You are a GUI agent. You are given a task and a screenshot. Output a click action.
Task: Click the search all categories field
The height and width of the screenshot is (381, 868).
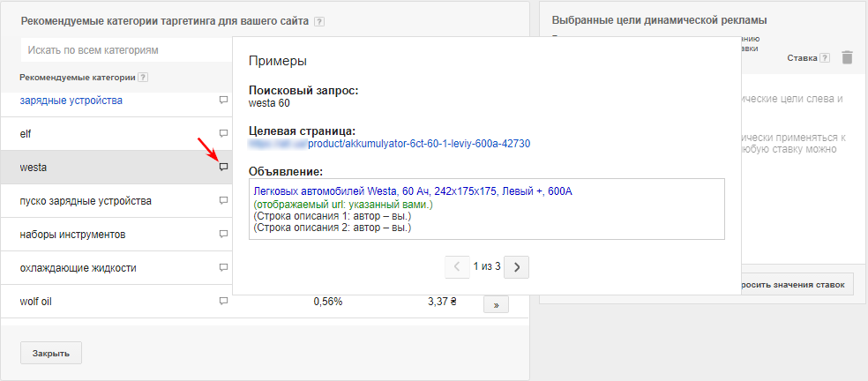[126, 50]
